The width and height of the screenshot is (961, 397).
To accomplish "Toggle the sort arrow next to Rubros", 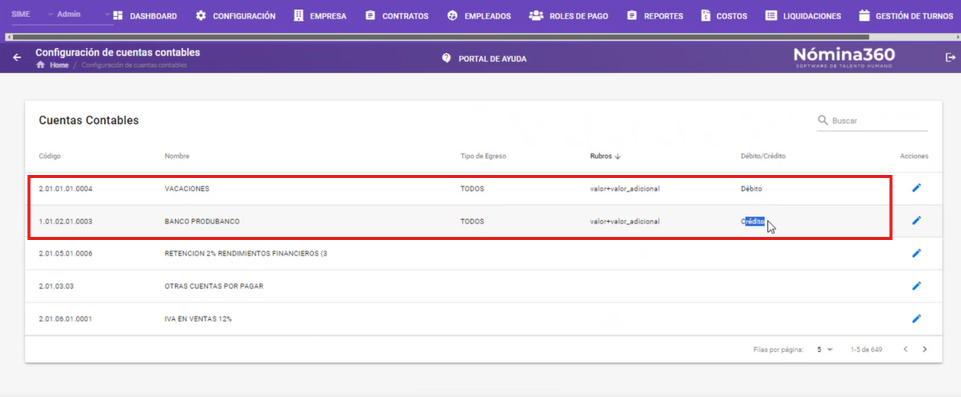I will pyautogui.click(x=618, y=156).
